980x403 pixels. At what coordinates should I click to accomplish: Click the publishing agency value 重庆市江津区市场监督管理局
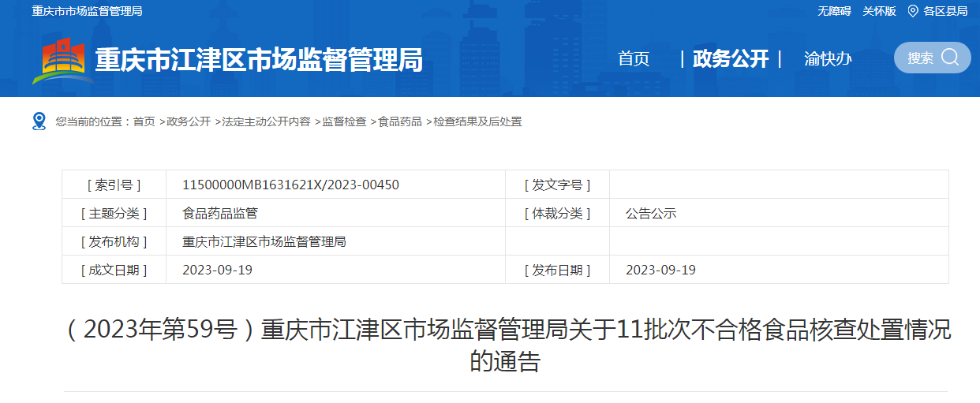click(x=264, y=241)
